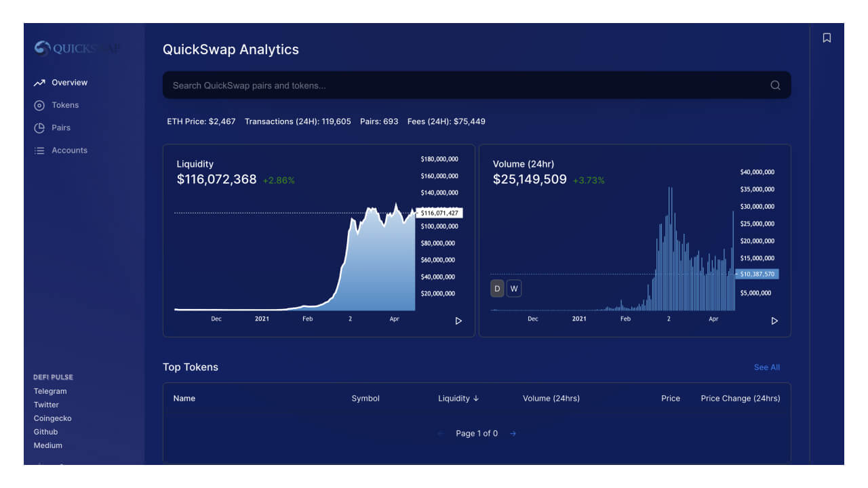Click the QuickSwap logo

point(77,48)
